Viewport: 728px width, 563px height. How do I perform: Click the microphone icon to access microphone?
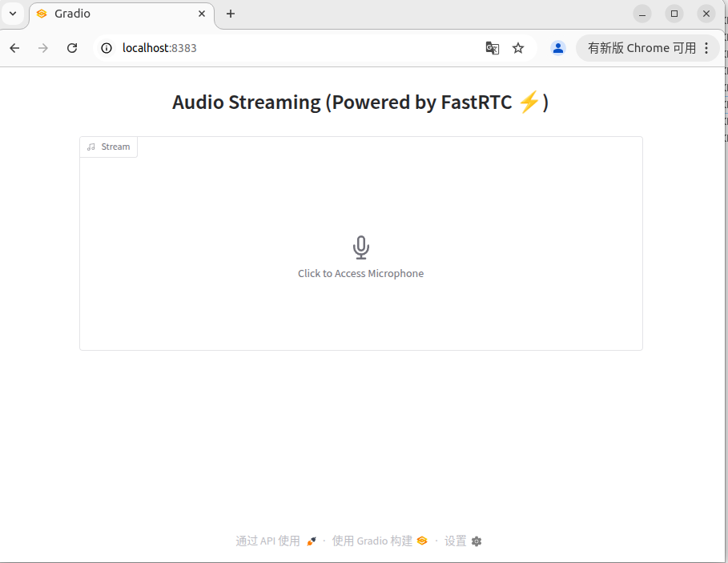[360, 247]
